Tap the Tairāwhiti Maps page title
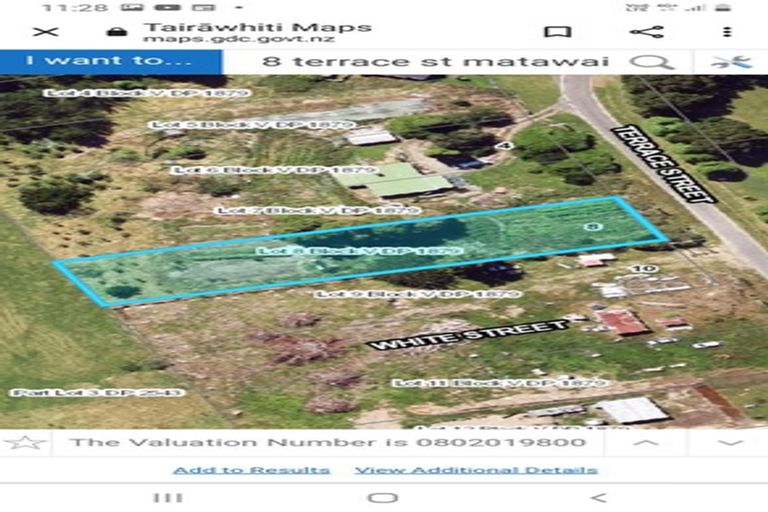This screenshot has width=768, height=512. coord(258,26)
